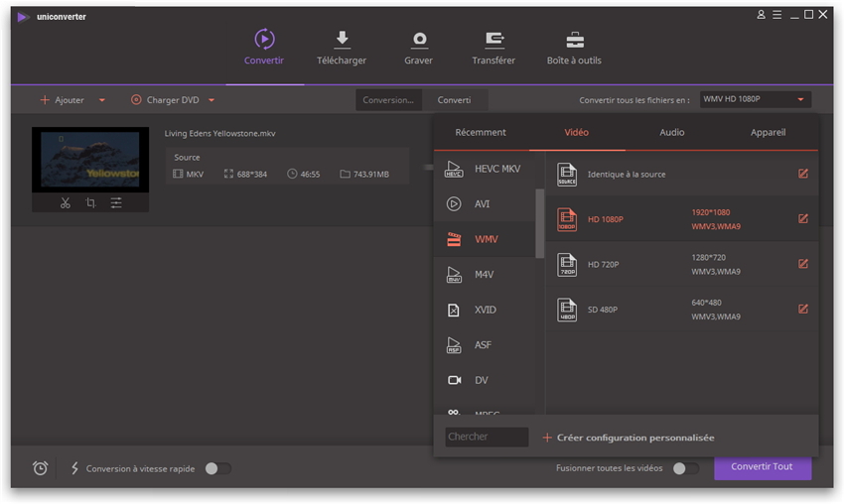Switch to the Converti tab
Viewport: 844px width, 504px height.
(x=455, y=100)
